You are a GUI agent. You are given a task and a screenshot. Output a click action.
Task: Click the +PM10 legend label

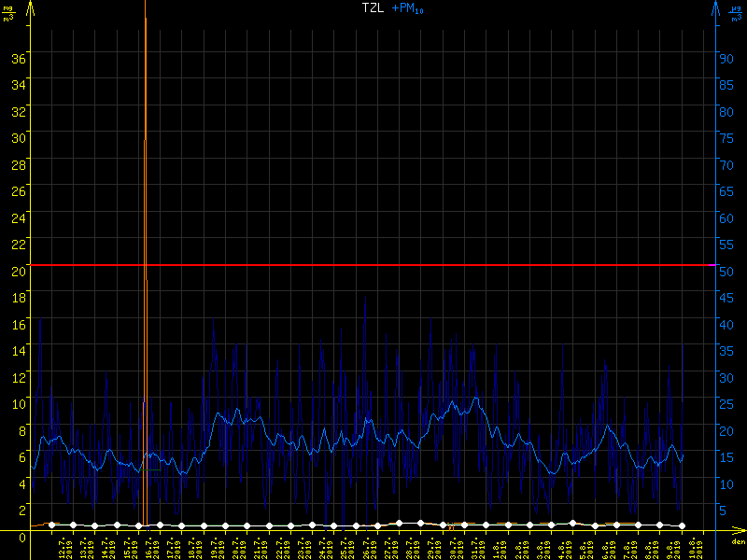[x=408, y=8]
